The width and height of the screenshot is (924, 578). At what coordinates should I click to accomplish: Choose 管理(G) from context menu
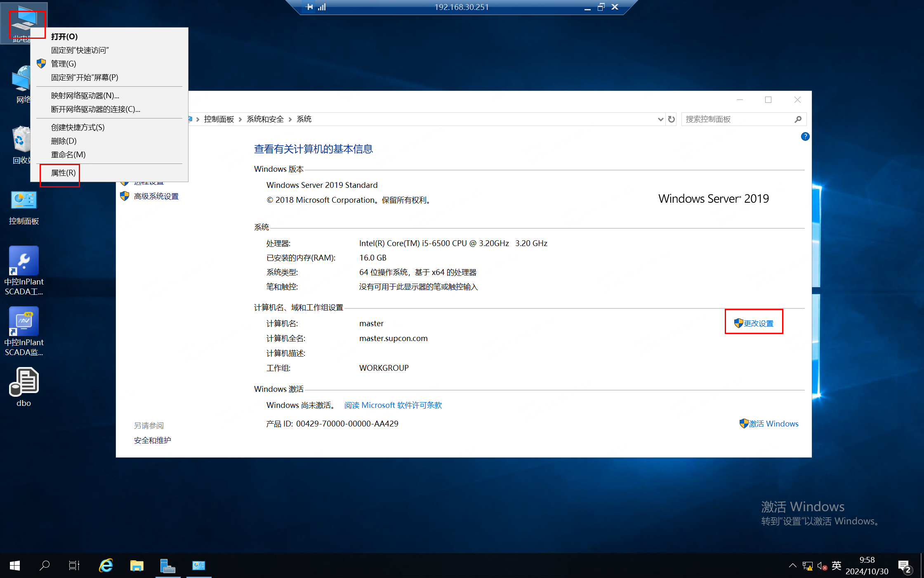[63, 64]
